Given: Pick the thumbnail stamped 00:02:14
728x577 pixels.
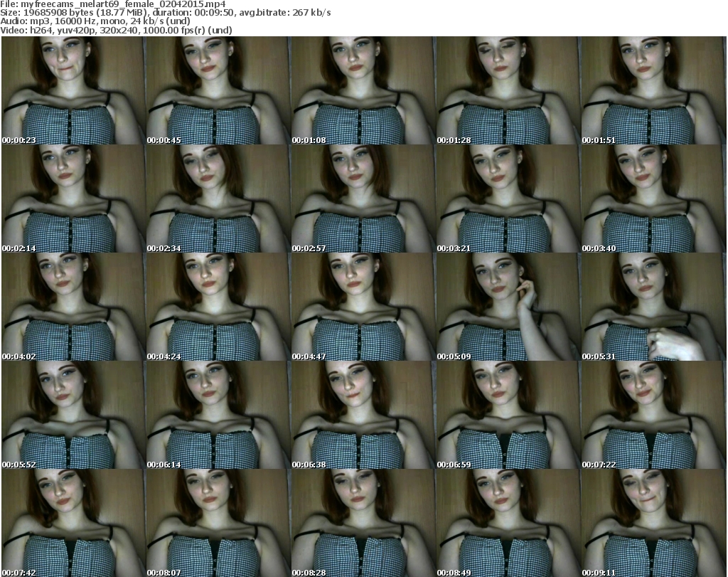Looking at the screenshot, I should coord(73,198).
